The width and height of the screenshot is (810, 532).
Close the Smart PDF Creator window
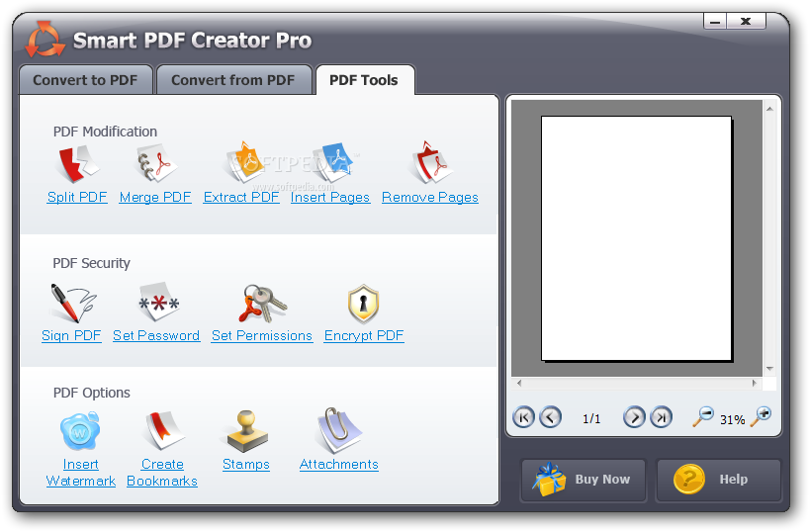tap(746, 21)
